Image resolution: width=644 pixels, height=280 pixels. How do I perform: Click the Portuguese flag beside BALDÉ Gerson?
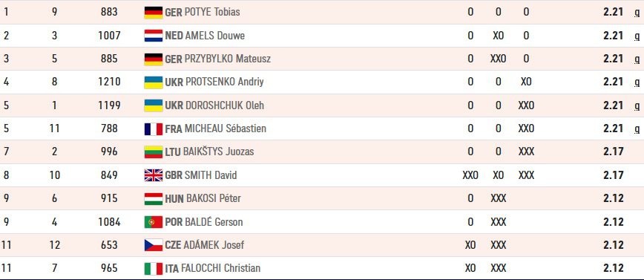[153, 222]
